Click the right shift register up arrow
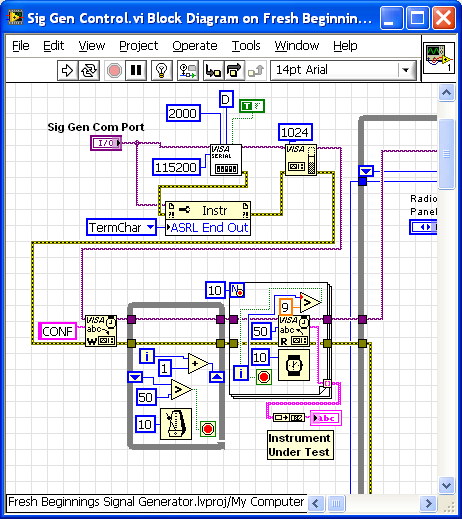The width and height of the screenshot is (462, 519). pyautogui.click(x=217, y=377)
